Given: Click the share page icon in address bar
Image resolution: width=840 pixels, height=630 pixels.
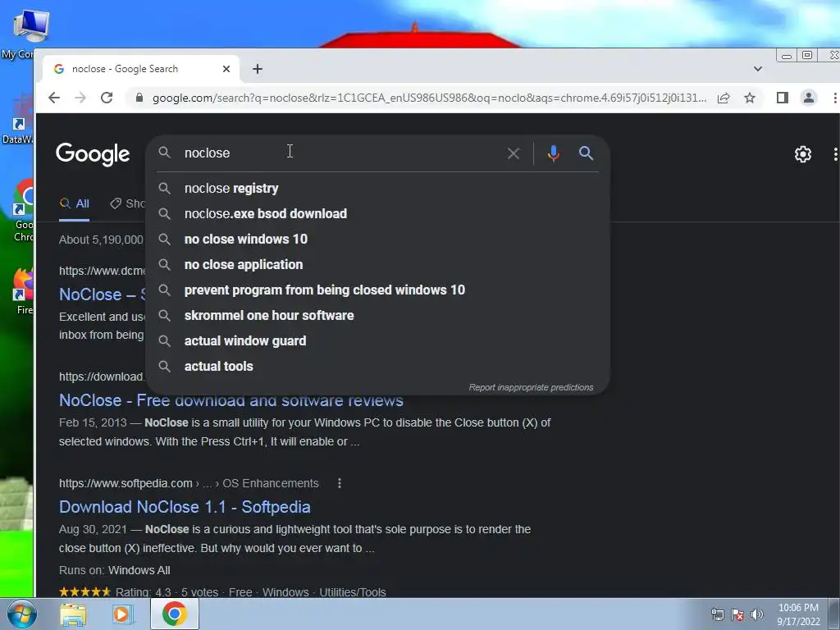Looking at the screenshot, I should (x=724, y=98).
